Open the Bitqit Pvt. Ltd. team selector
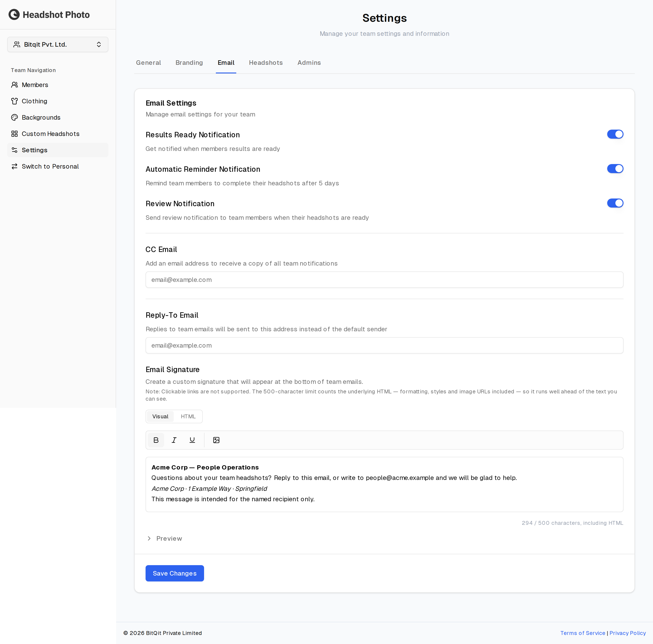The width and height of the screenshot is (653, 644). tap(58, 45)
